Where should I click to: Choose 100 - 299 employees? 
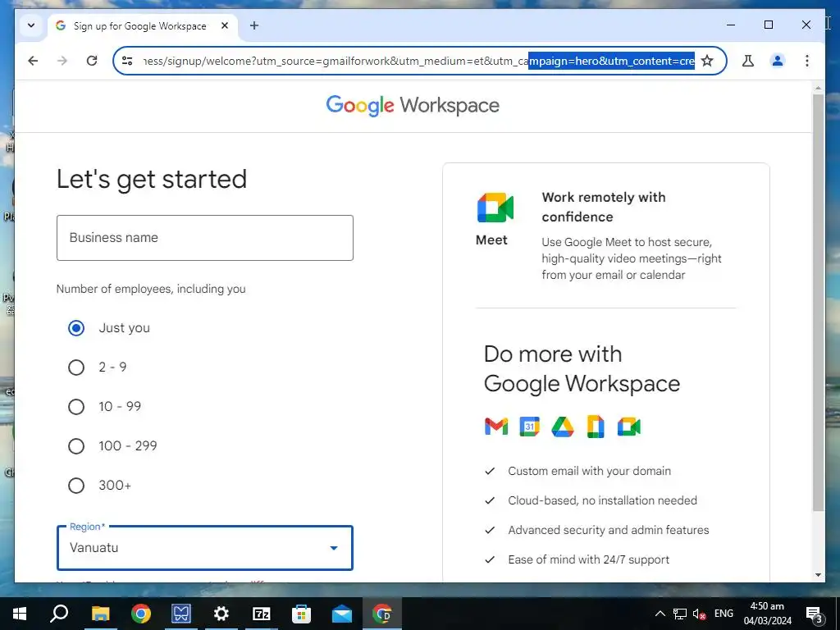tap(76, 446)
